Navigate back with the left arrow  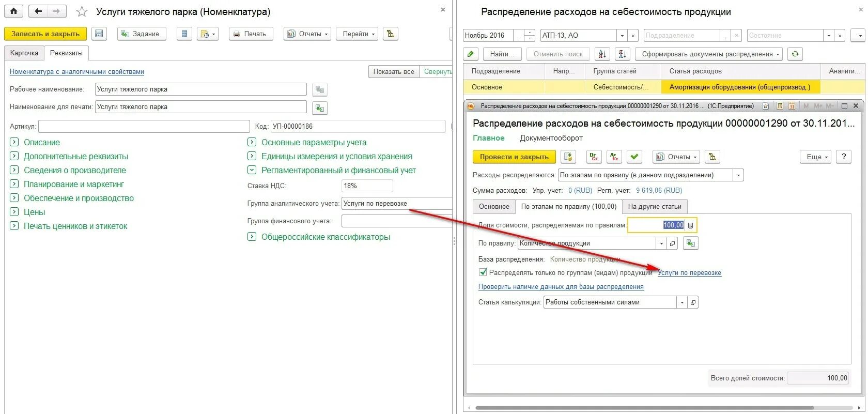[x=38, y=11]
